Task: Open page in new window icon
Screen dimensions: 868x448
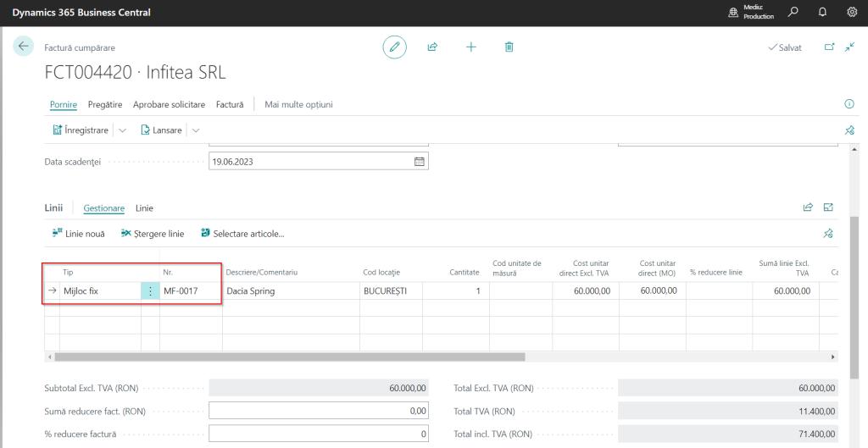Action: (830, 47)
